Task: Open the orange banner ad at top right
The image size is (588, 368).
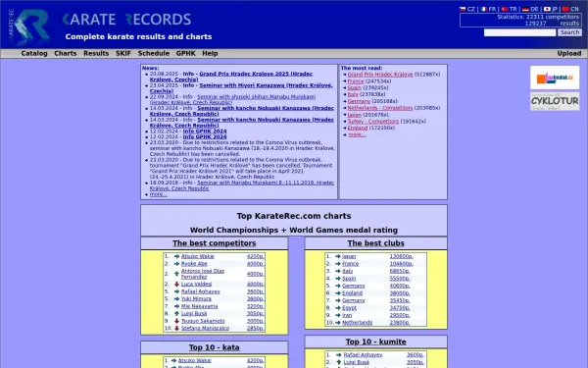Action: coord(555,78)
